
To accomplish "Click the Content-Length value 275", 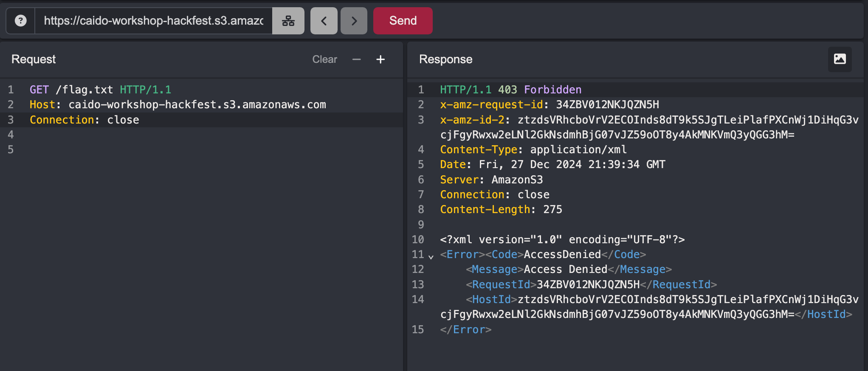I will coord(552,209).
